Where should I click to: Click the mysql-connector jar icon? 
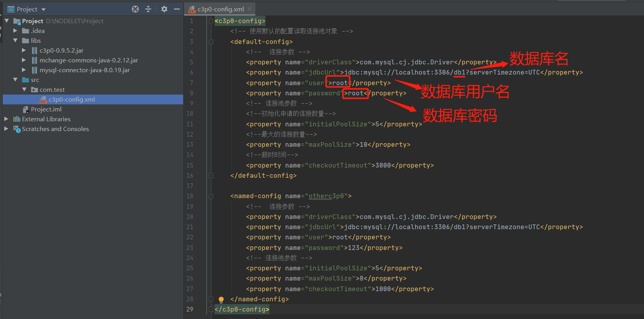35,70
